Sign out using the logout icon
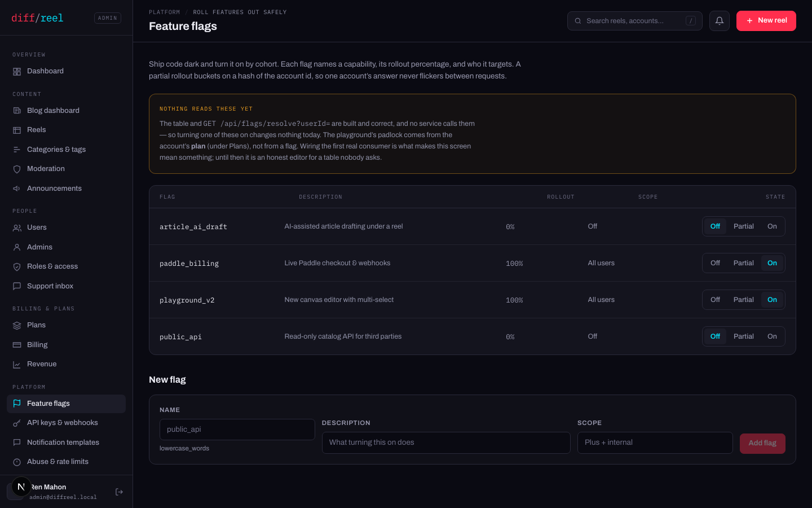Screen dimensions: 812x508 pos(119,492)
